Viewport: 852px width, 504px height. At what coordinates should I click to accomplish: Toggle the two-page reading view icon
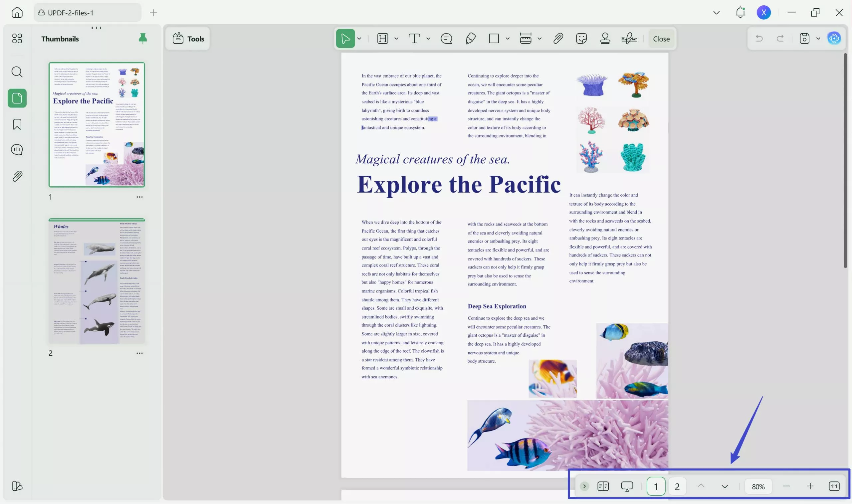pos(603,486)
